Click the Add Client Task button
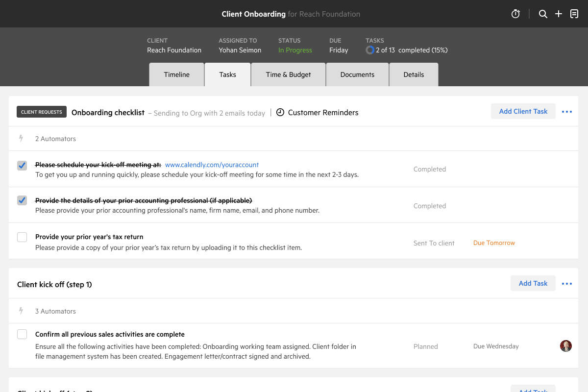The image size is (588, 392). (523, 111)
